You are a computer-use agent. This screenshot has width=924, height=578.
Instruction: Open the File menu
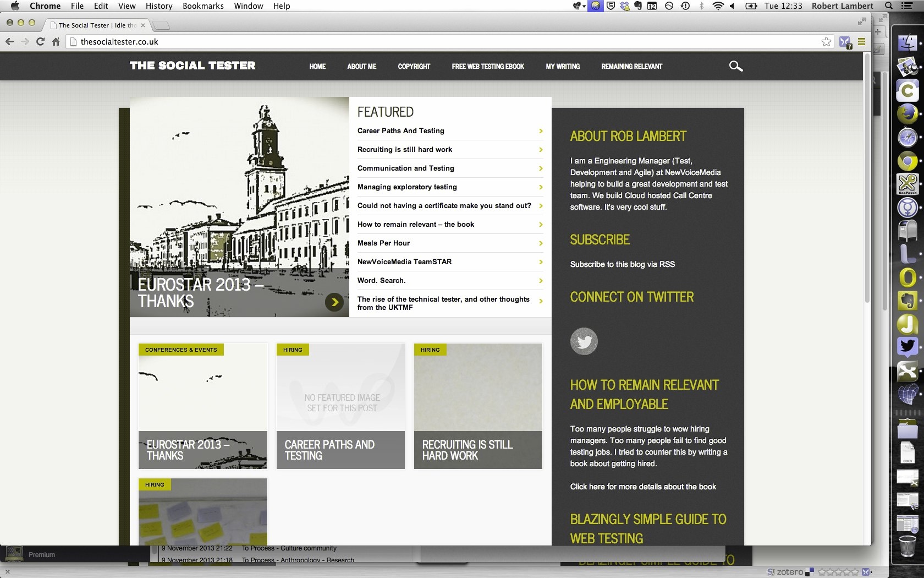[x=77, y=6]
